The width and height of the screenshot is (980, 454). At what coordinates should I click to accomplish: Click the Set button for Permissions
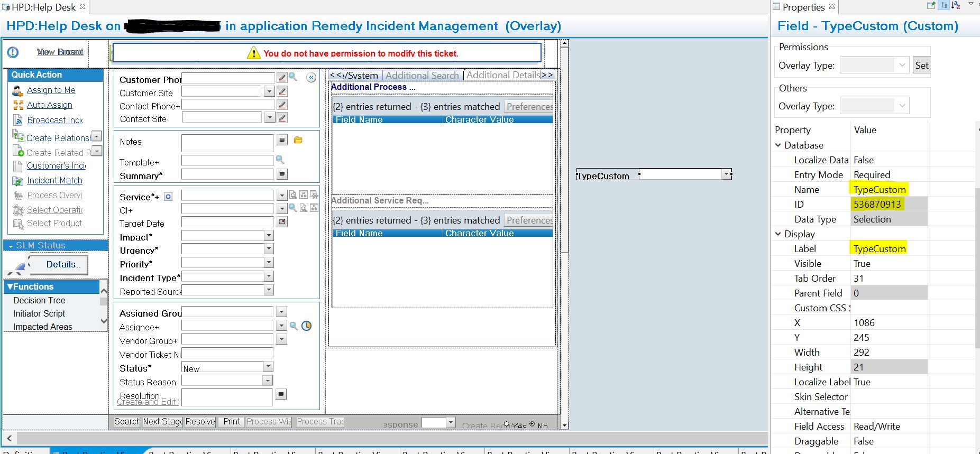click(922, 66)
